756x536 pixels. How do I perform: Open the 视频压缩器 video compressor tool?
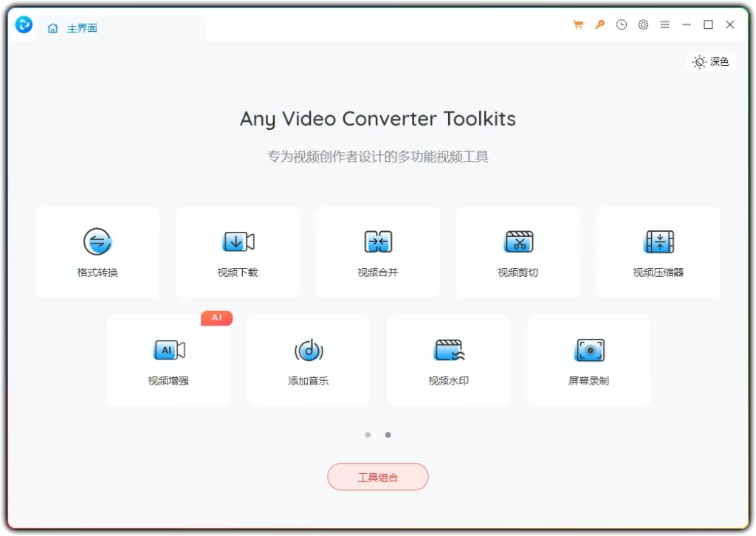click(659, 252)
